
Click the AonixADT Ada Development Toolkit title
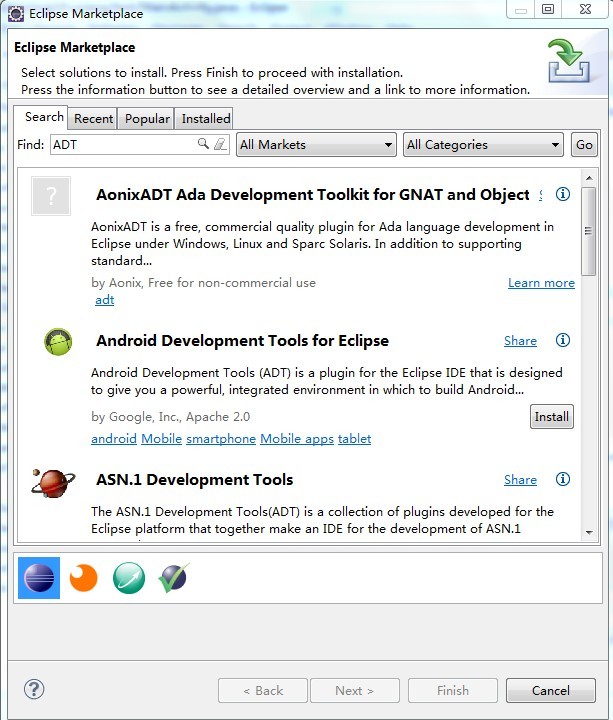(313, 195)
